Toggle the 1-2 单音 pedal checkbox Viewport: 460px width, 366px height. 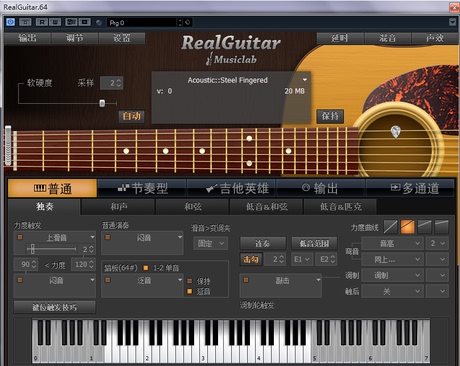click(146, 268)
